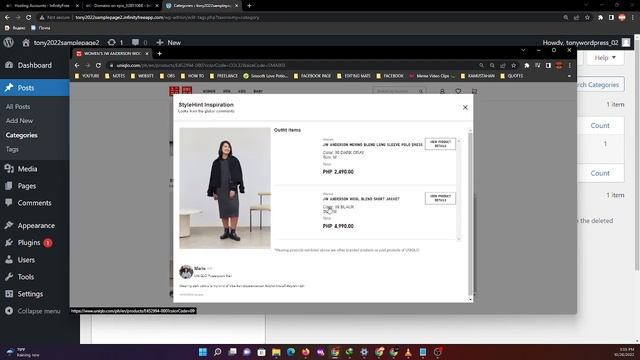
Task: Sort categories by the lower Count header
Action: click(600, 173)
